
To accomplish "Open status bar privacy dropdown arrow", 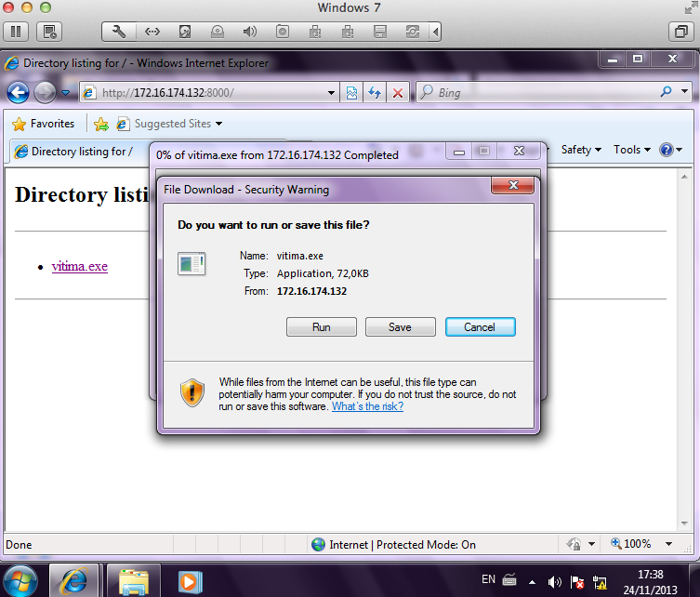I will click(591, 544).
